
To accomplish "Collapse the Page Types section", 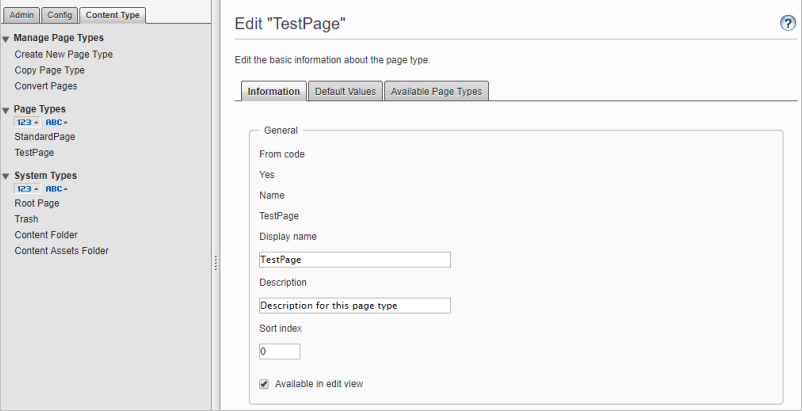I will click(x=6, y=110).
